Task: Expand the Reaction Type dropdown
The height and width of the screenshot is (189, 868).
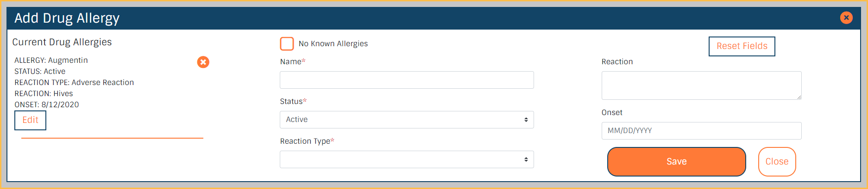Action: coord(406,159)
